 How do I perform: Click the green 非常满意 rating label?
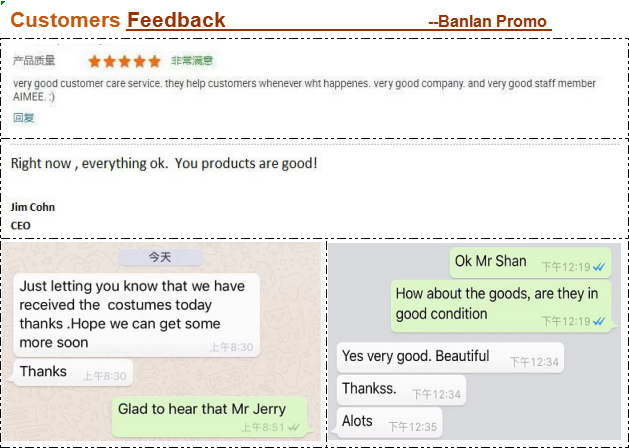coord(191,61)
